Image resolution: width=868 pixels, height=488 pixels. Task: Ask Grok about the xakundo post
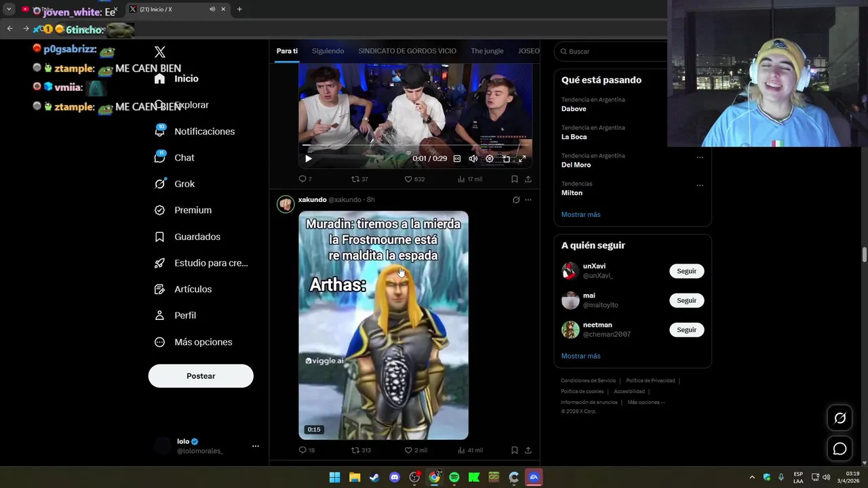point(516,200)
